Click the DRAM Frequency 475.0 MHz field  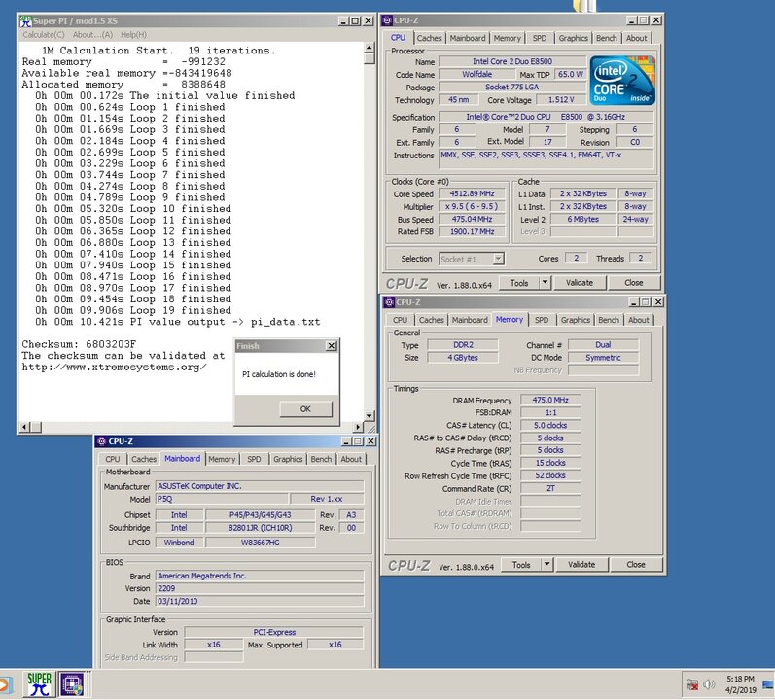click(x=550, y=400)
